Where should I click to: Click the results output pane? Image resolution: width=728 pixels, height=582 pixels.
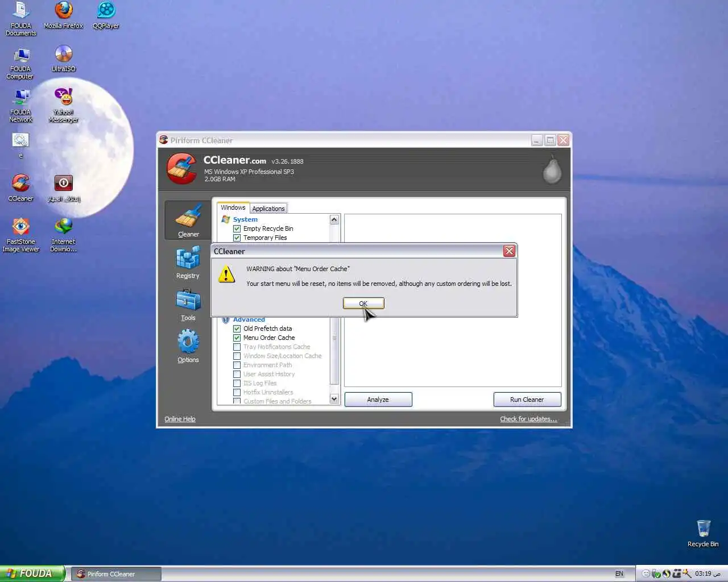pyautogui.click(x=453, y=300)
